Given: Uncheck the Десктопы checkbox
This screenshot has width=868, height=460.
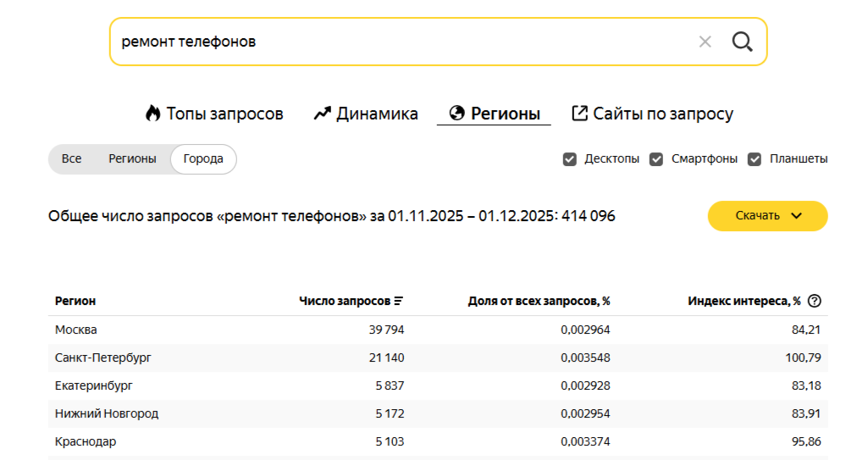Looking at the screenshot, I should tap(570, 159).
